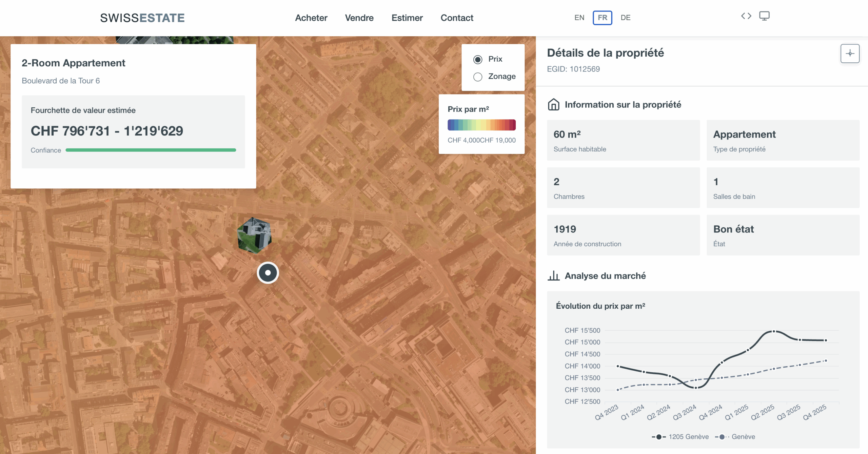Viewport: 868px width, 454px height.
Task: Click the highlighted building on the map
Action: pos(255,235)
